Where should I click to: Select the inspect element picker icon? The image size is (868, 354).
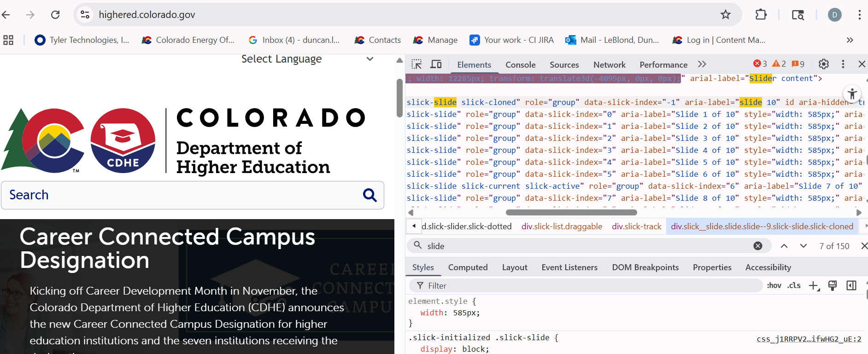tap(416, 64)
